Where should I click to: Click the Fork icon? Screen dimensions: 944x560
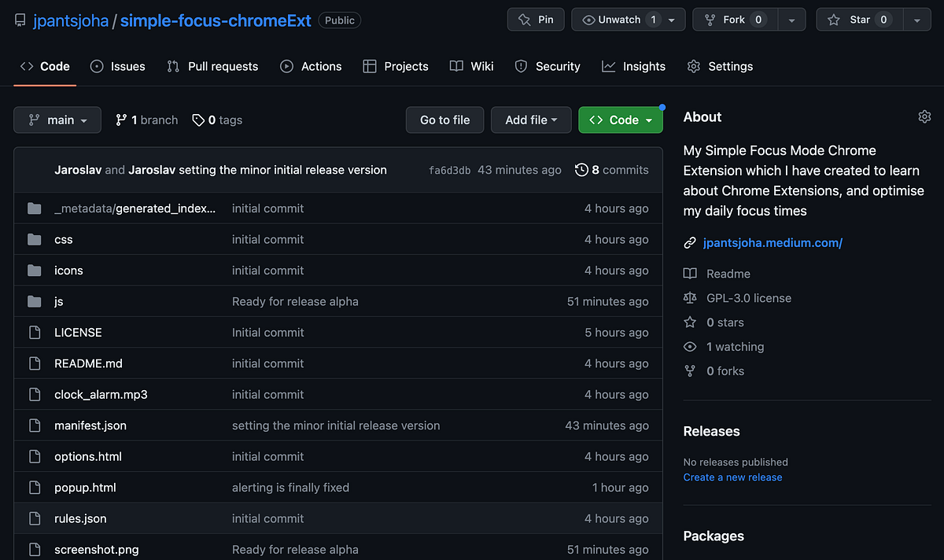point(710,19)
